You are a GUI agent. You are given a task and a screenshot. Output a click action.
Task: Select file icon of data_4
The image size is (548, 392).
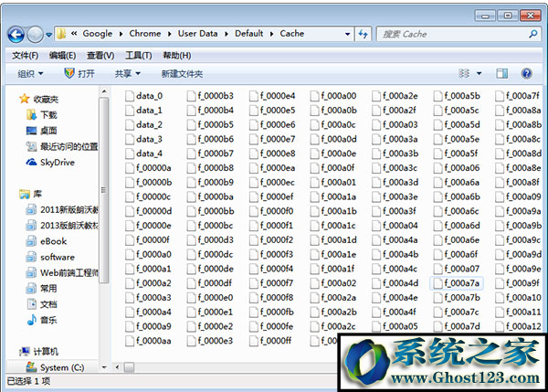(x=130, y=154)
